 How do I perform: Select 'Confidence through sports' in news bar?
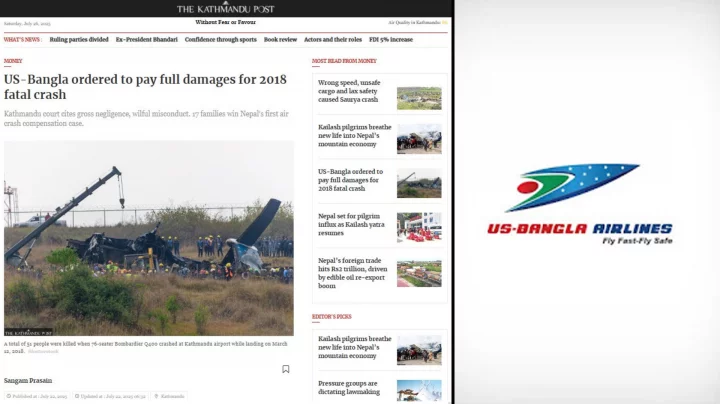click(220, 40)
